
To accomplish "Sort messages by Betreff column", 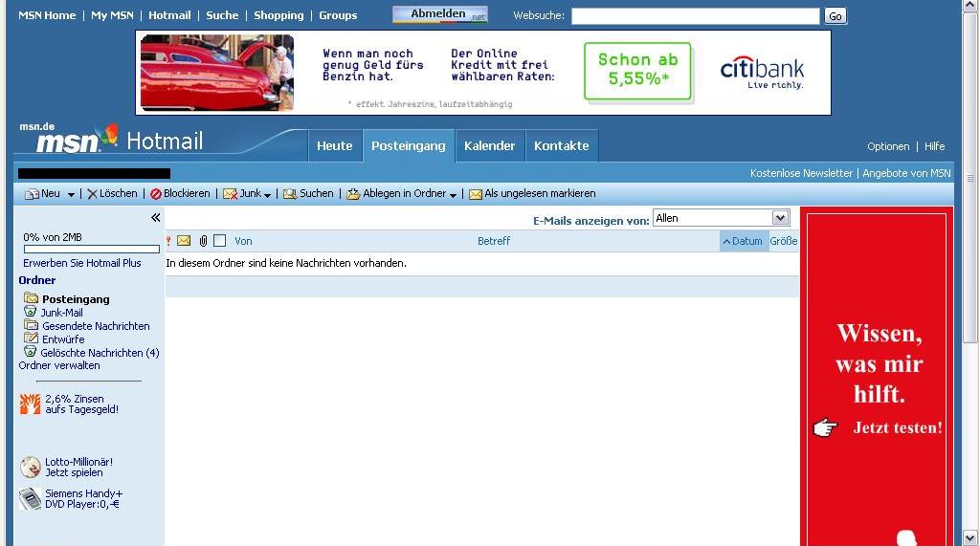I will pyautogui.click(x=494, y=241).
